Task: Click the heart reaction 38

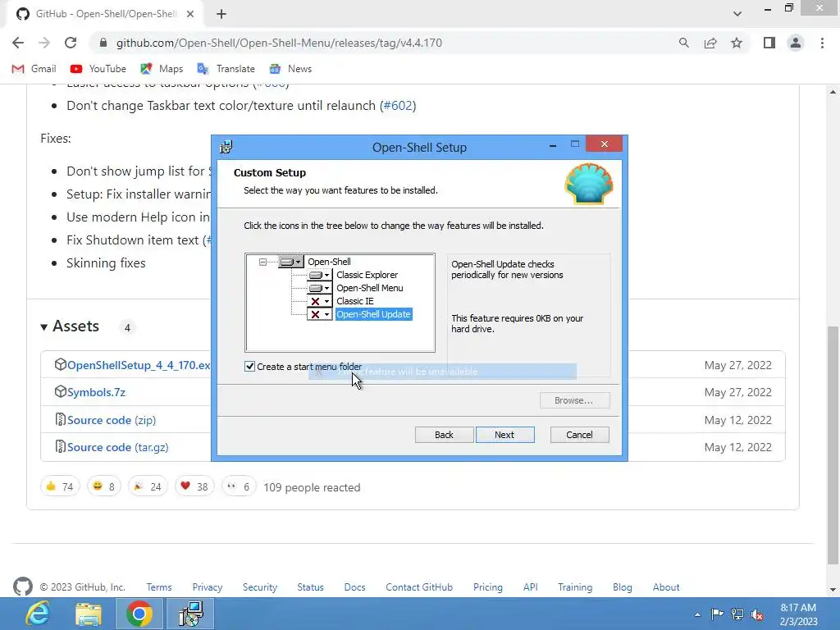Action: click(194, 486)
